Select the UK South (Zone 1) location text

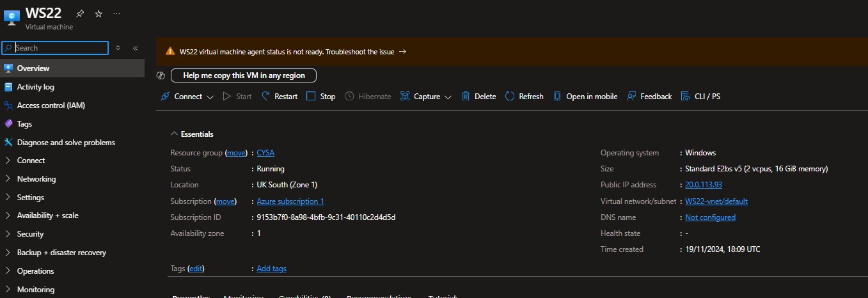287,185
